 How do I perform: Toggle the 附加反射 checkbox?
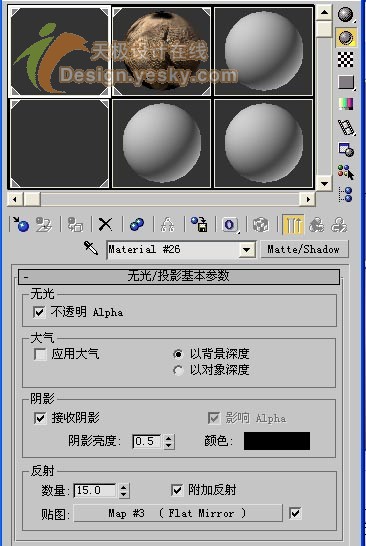click(177, 490)
